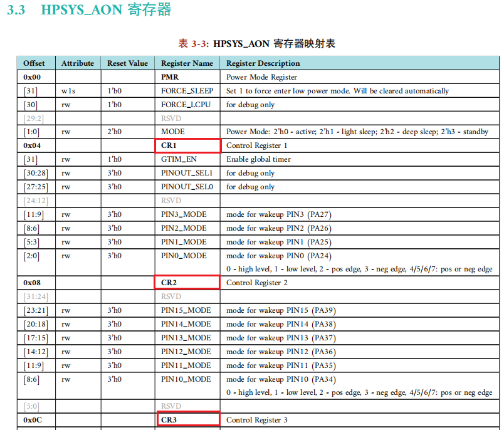Select the red-boxed CR3 register cell
The height and width of the screenshot is (430, 504).
tap(187, 419)
